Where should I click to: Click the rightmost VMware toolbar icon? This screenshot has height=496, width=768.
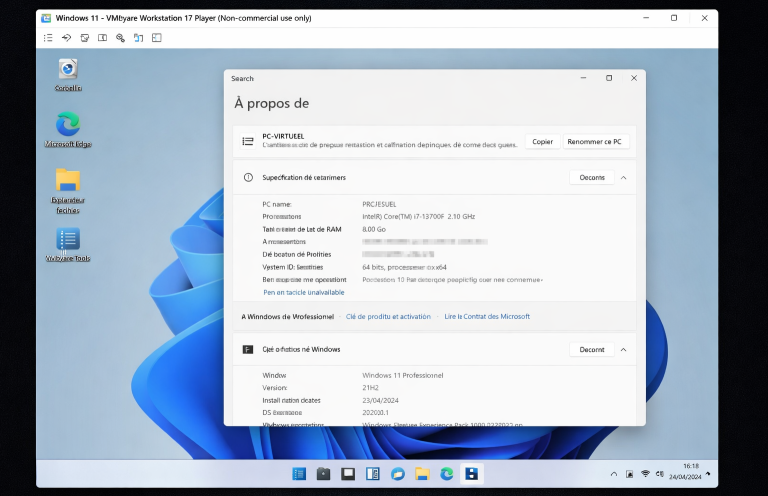(x=156, y=38)
